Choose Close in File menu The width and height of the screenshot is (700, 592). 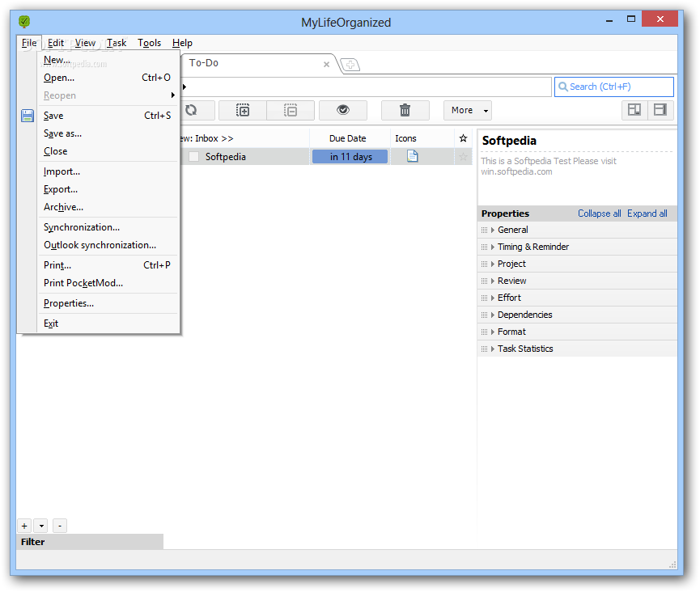click(x=108, y=151)
